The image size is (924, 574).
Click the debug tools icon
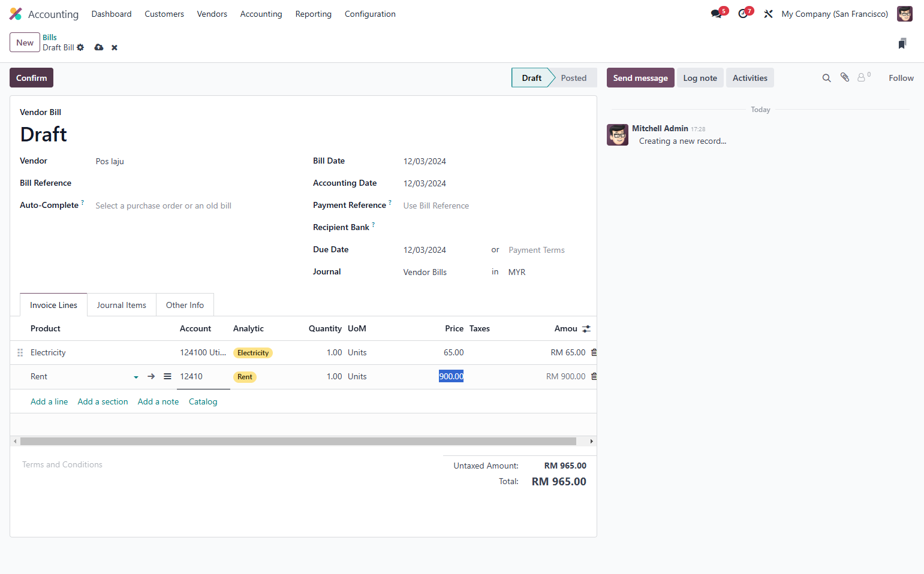(768, 14)
